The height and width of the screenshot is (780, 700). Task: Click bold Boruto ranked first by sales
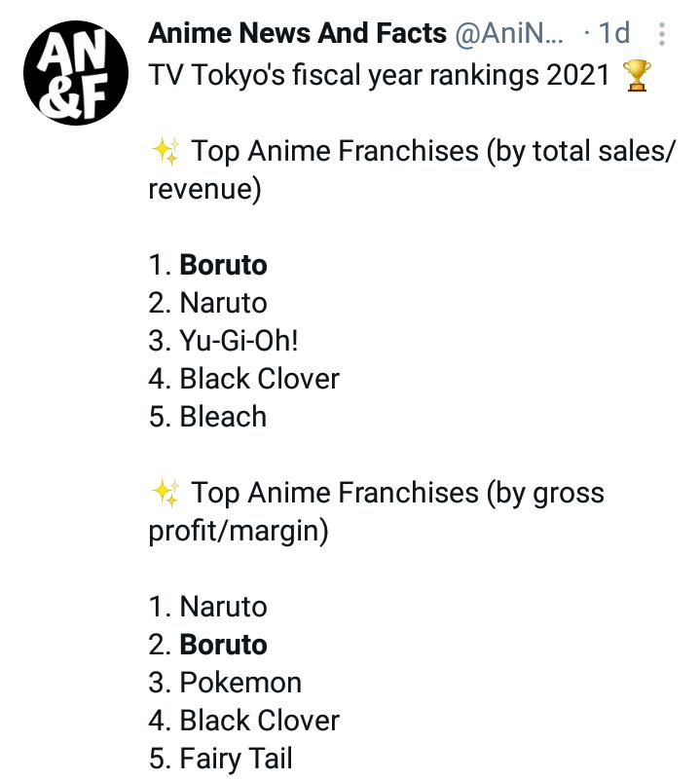click(223, 265)
